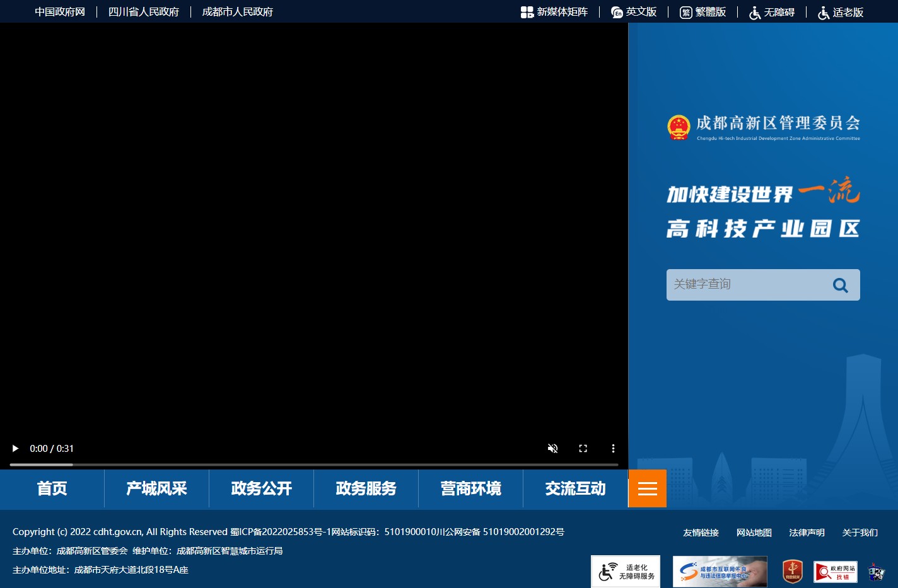898x588 pixels.
Task: Enable 适老版 senior-friendly mode text link
Action: click(x=848, y=12)
